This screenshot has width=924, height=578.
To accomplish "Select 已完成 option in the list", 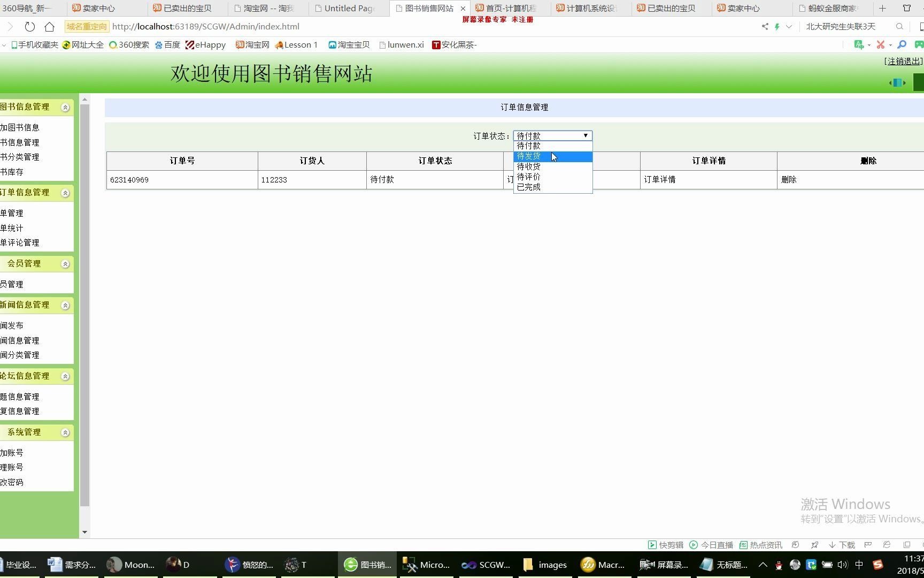I will click(x=552, y=187).
